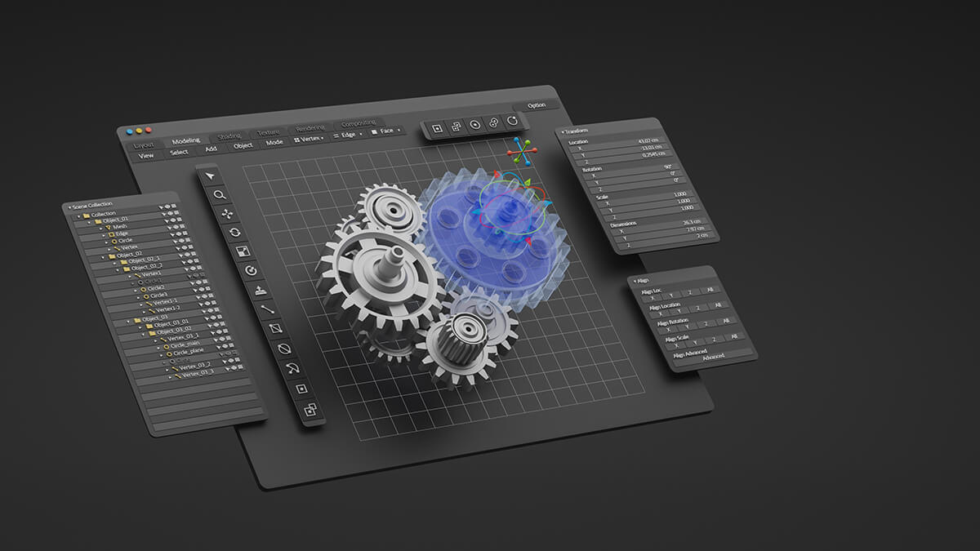Select the Select arrow tool
The width and height of the screenshot is (980, 551).
click(211, 176)
